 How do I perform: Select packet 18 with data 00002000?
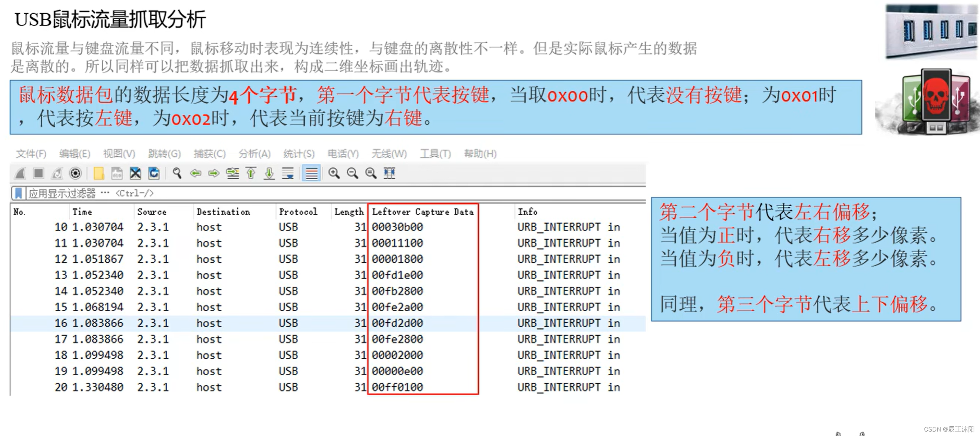click(x=328, y=355)
